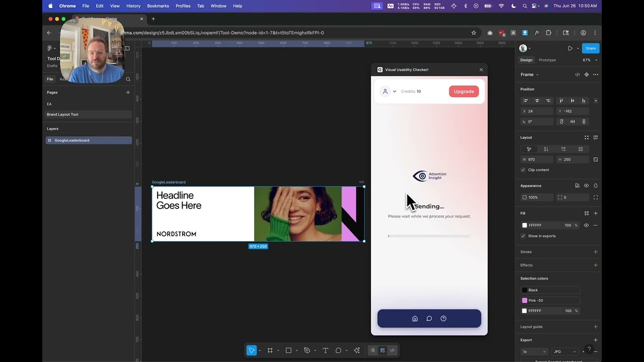Screen dimensions: 644x362
Task: Select the Frame tool
Action: [270, 350]
